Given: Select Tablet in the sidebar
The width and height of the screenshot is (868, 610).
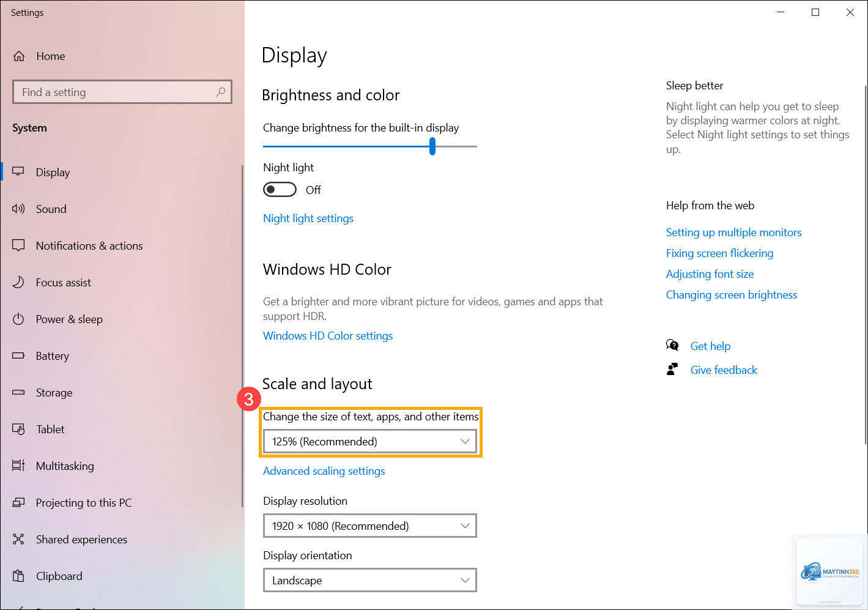Looking at the screenshot, I should point(50,429).
